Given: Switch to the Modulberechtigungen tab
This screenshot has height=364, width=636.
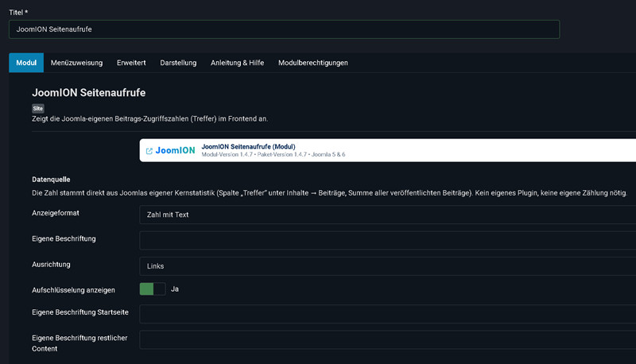Looking at the screenshot, I should tap(312, 63).
